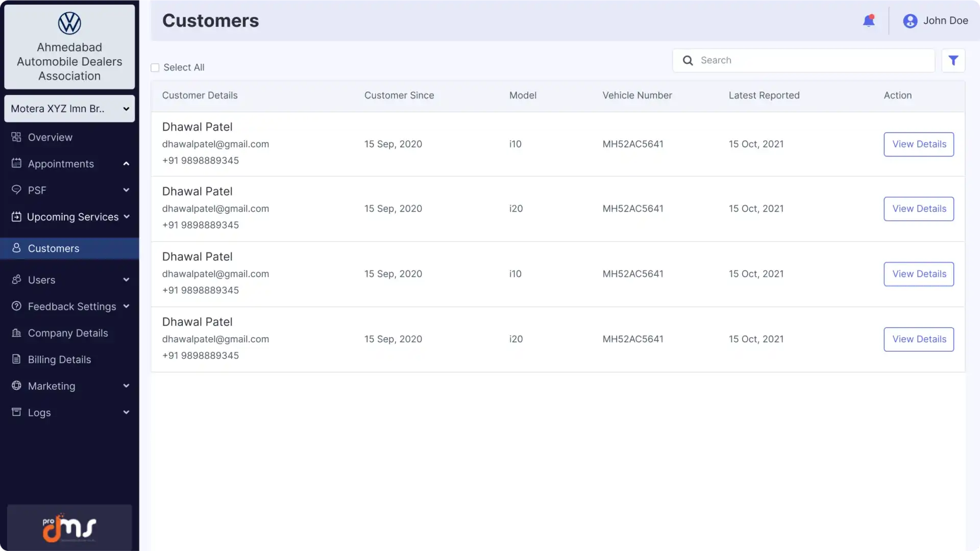Toggle the Select All checkbox
This screenshot has height=551, width=980.
click(x=154, y=67)
